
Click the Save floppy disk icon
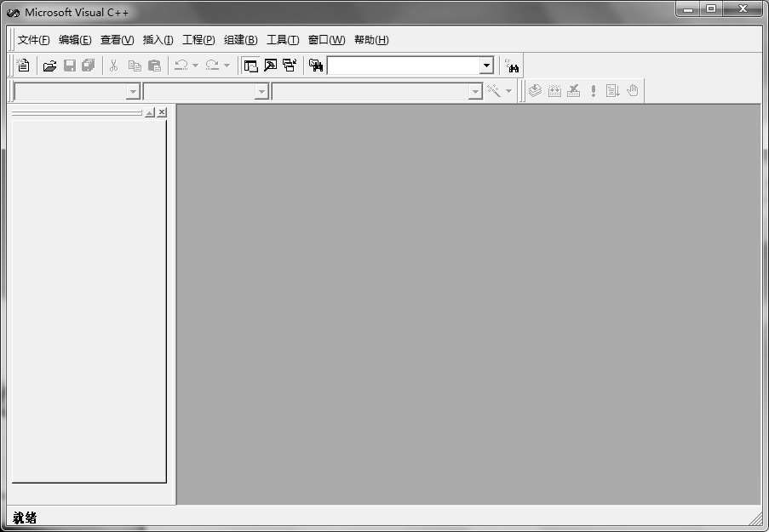[70, 66]
